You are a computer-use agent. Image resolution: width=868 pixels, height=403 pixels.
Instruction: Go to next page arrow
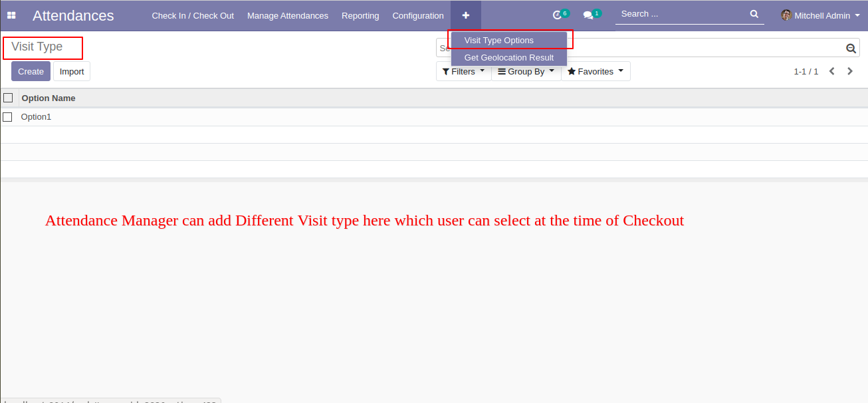(x=850, y=71)
